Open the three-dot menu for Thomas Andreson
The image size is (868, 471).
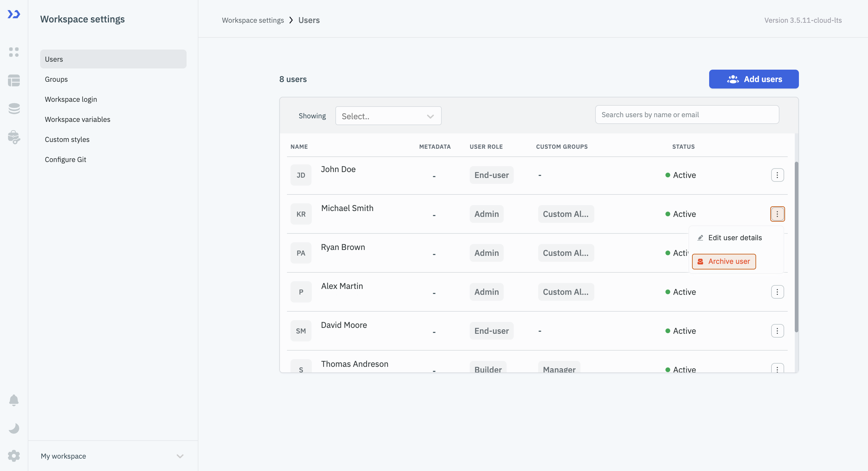[777, 369]
